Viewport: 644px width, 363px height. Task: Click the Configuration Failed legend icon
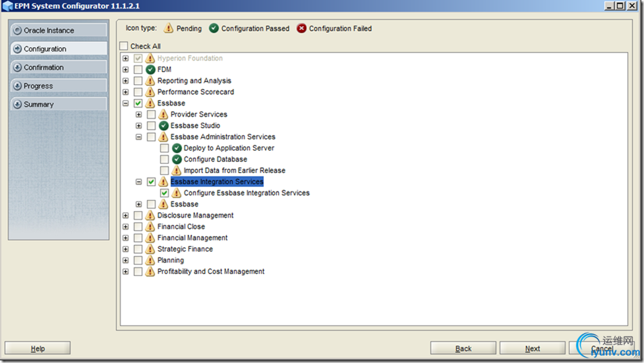301,28
